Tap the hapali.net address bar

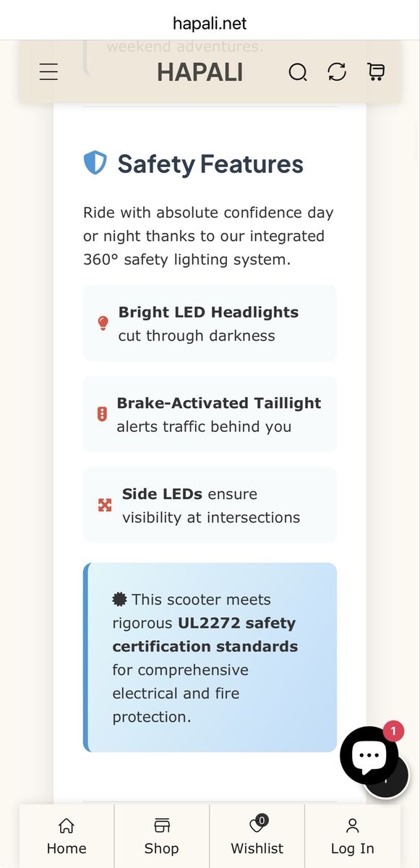[210, 23]
